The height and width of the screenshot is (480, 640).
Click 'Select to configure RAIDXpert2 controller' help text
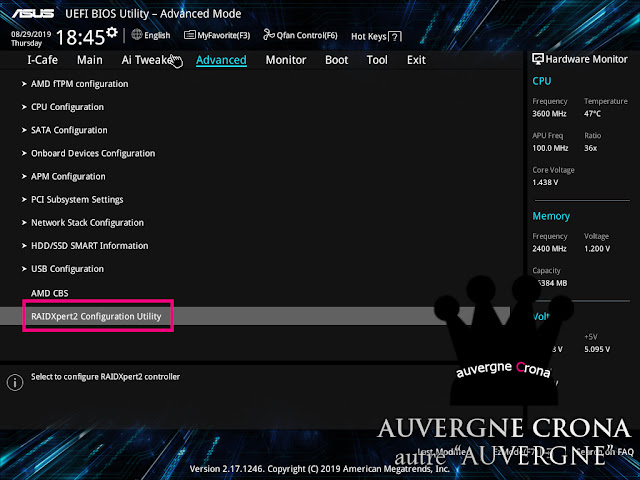105,377
